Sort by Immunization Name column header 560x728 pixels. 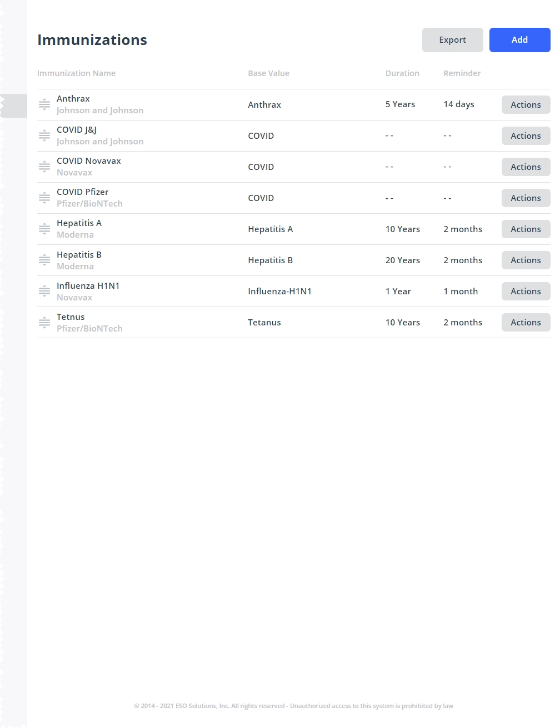(x=76, y=73)
